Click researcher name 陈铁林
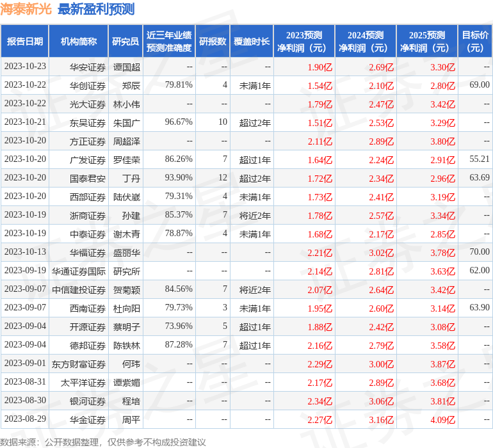Image resolution: width=493 pixels, height=448 pixels. pos(126,346)
